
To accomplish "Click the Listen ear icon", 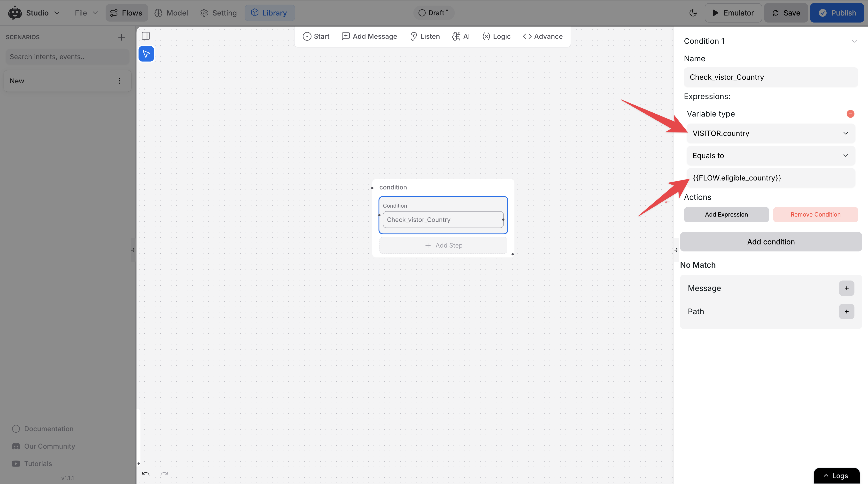I will point(414,36).
